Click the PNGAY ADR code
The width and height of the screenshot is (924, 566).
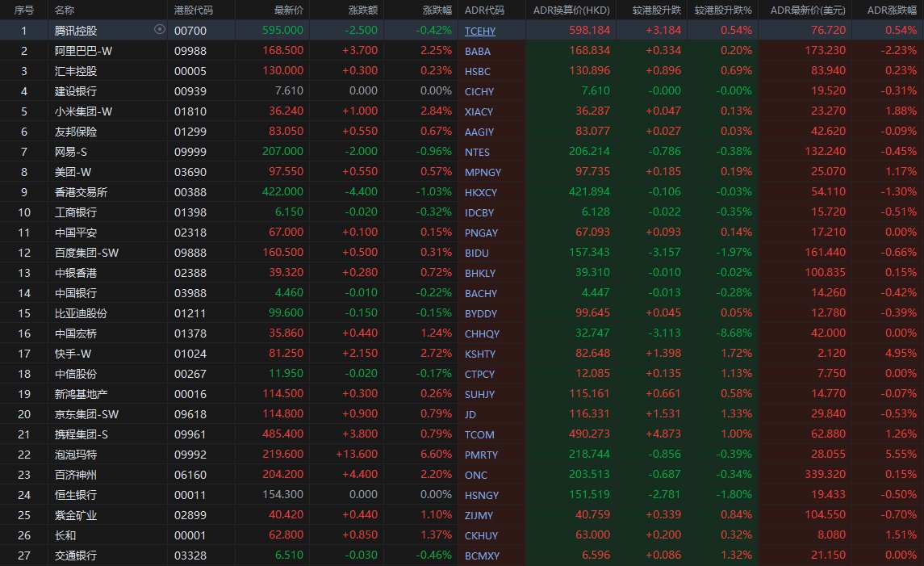(481, 233)
